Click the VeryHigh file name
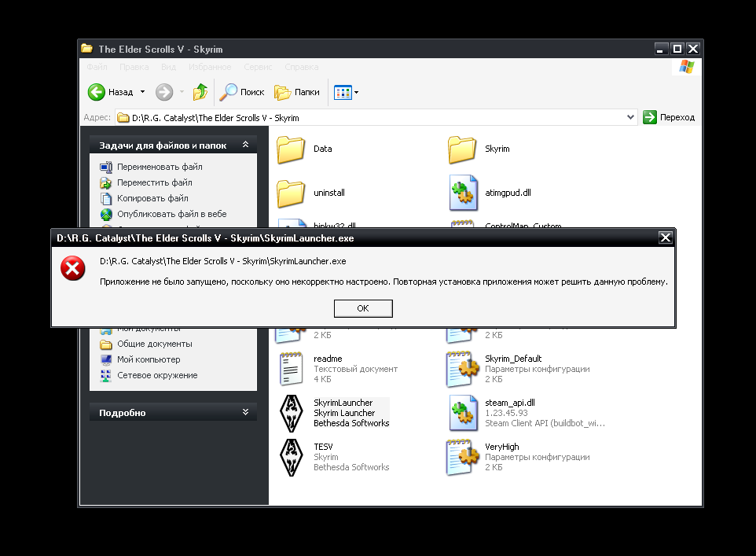The width and height of the screenshot is (756, 556). pos(502,447)
